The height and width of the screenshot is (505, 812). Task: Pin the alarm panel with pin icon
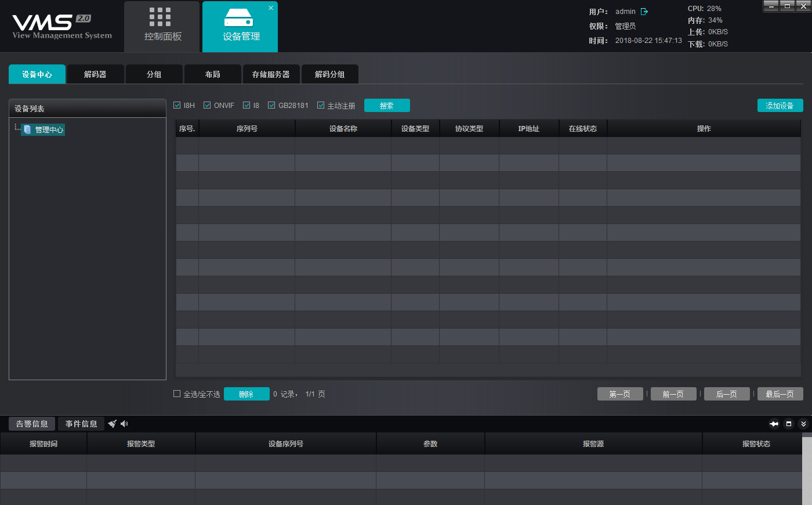(774, 424)
